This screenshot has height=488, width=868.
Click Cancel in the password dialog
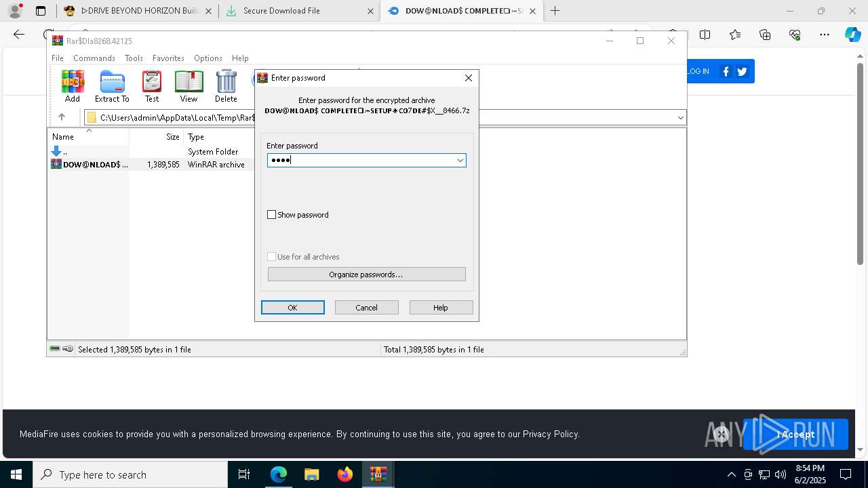pyautogui.click(x=367, y=308)
